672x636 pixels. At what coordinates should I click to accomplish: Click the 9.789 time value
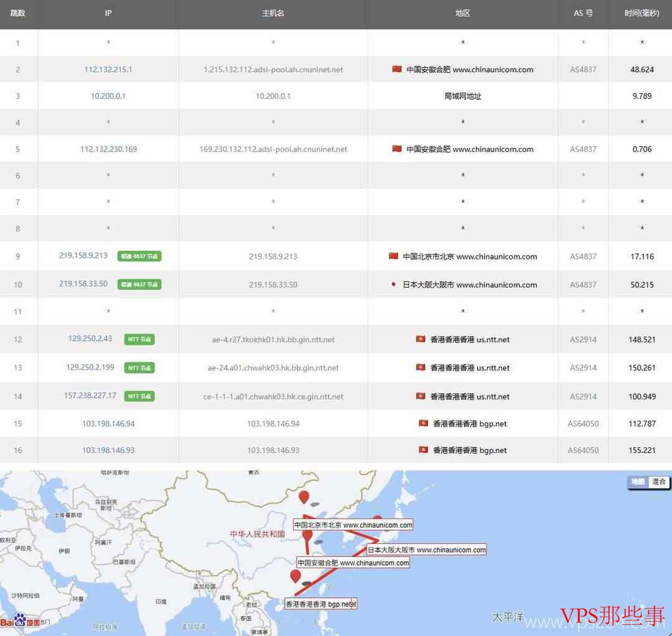642,96
